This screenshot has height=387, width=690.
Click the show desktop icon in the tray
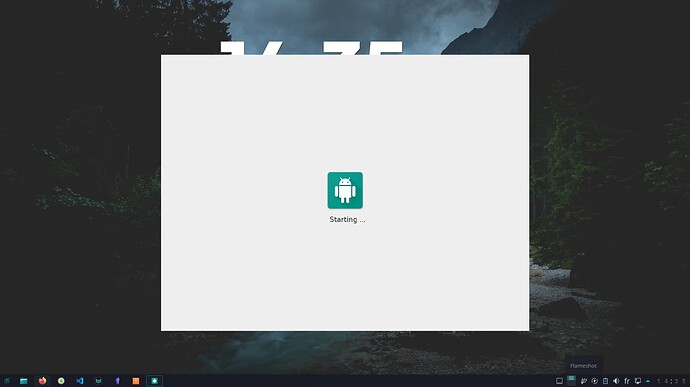[x=559, y=381]
